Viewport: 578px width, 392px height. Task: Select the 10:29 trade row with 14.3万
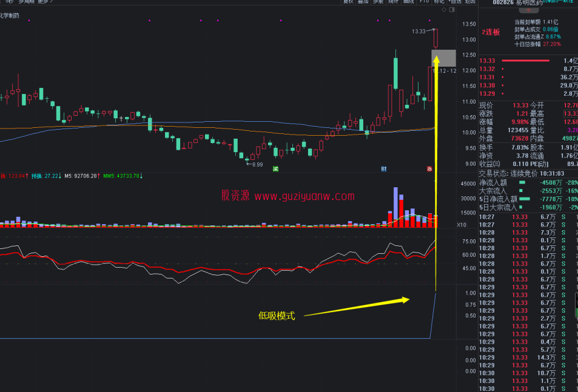(x=528, y=357)
